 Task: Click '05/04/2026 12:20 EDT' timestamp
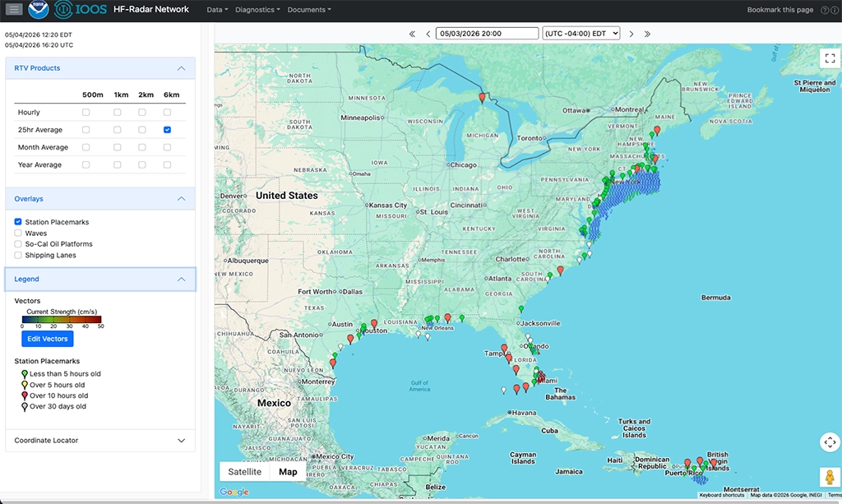(x=39, y=35)
